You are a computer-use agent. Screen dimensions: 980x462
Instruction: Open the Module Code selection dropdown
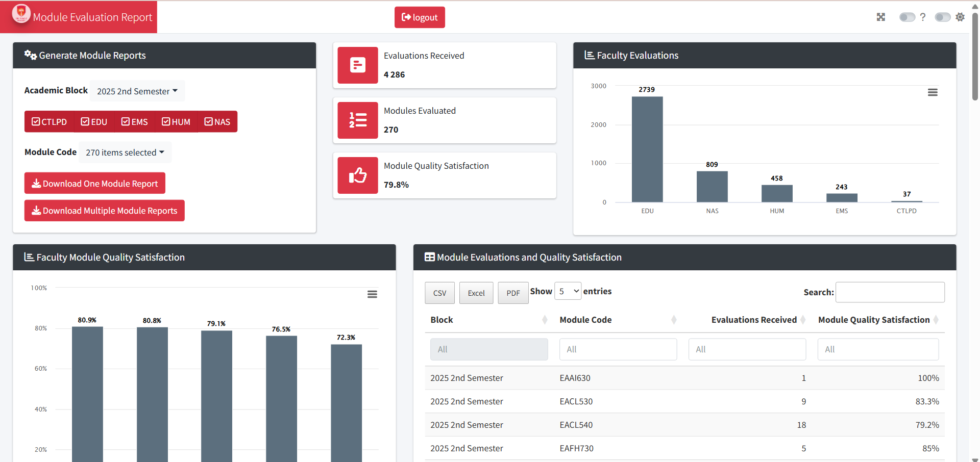[x=125, y=152]
